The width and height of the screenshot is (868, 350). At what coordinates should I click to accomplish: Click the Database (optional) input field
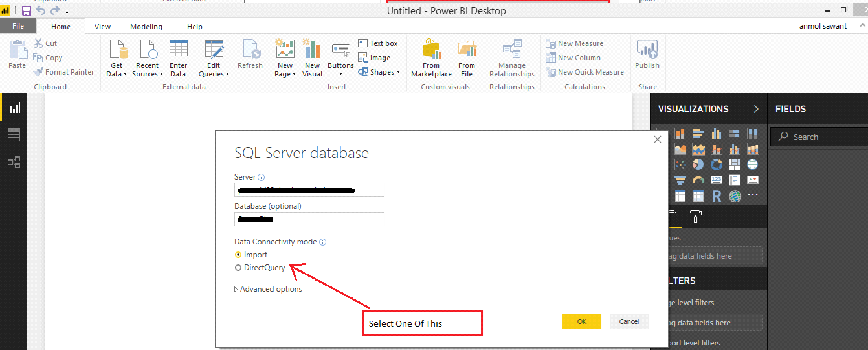[x=309, y=219]
